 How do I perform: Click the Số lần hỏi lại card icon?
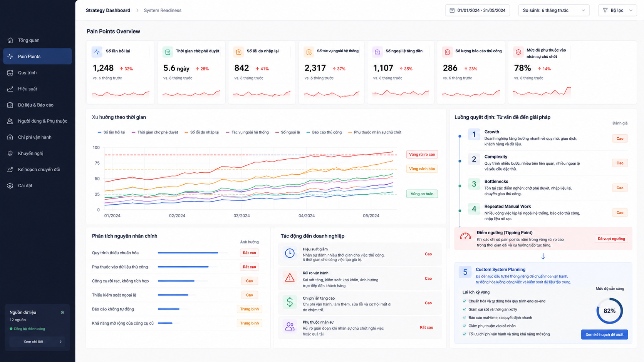point(97,52)
